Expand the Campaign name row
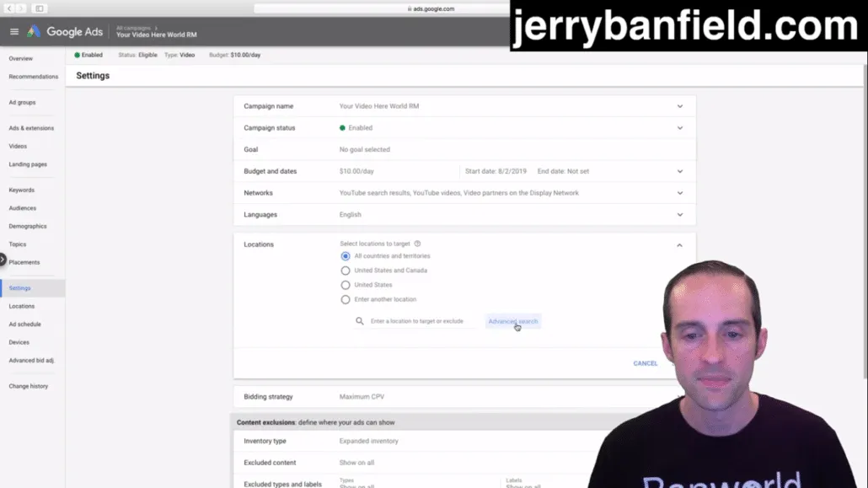 point(464,106)
